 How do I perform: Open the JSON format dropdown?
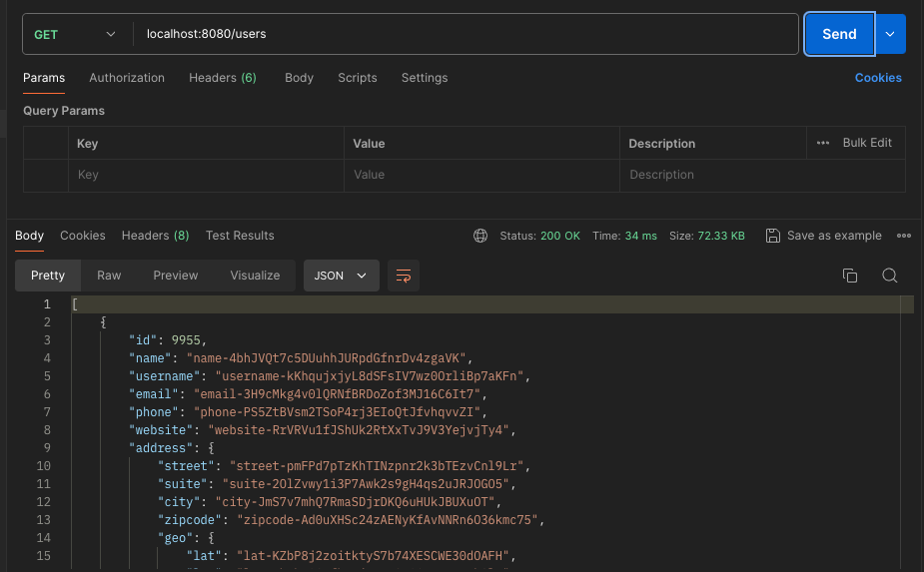coord(342,276)
